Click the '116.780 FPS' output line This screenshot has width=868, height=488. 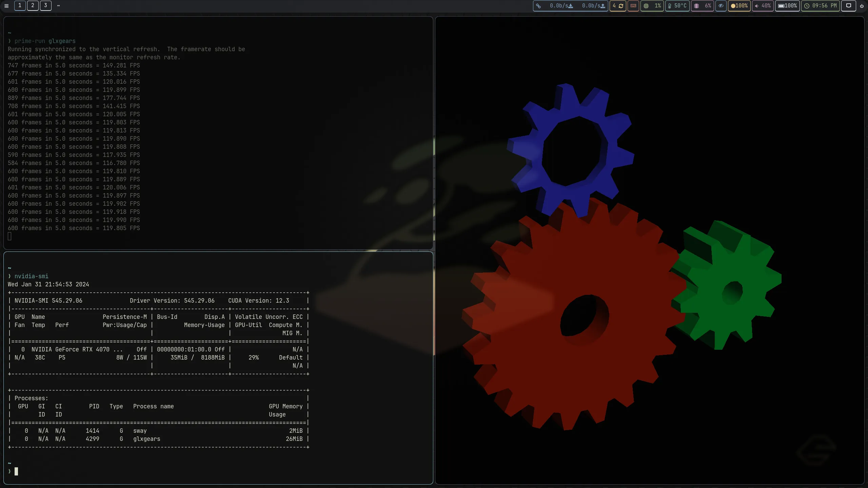tap(74, 163)
